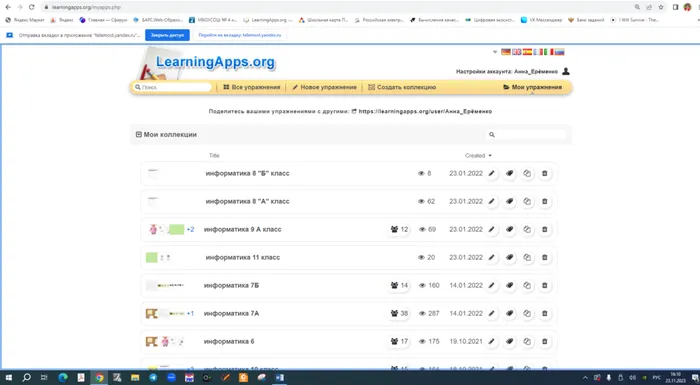This screenshot has width=700, height=385.
Task: Click tag icon for информатика 8 "А" класс
Action: [x=509, y=201]
